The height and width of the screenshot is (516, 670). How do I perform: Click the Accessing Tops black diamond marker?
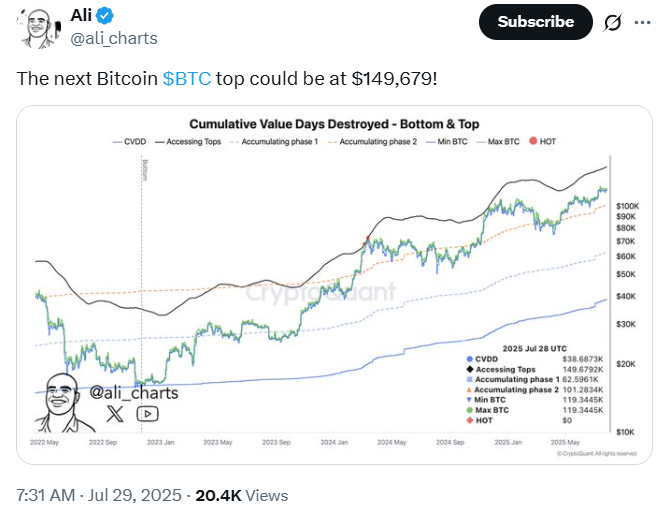pyautogui.click(x=470, y=370)
